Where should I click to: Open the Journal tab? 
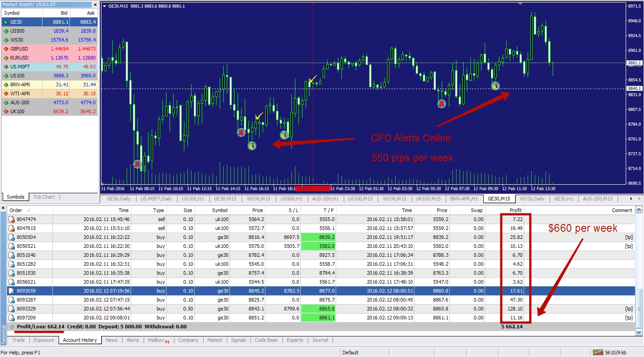[320, 340]
